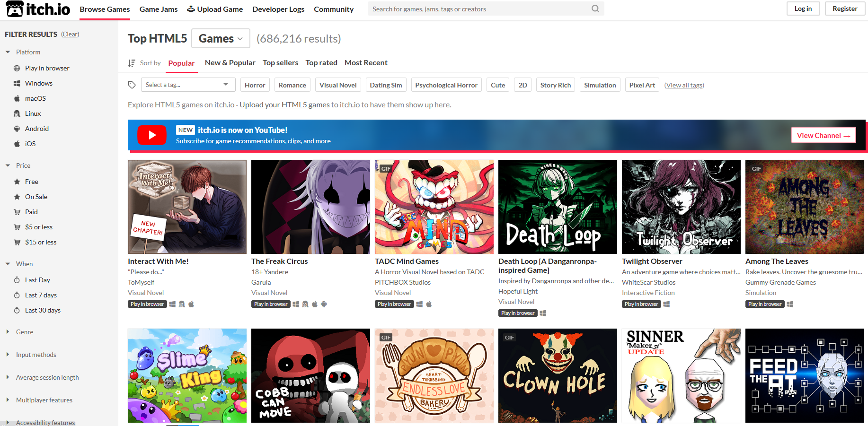Click the $15 or less cart icon
The height and width of the screenshot is (426, 868).
[x=17, y=242]
